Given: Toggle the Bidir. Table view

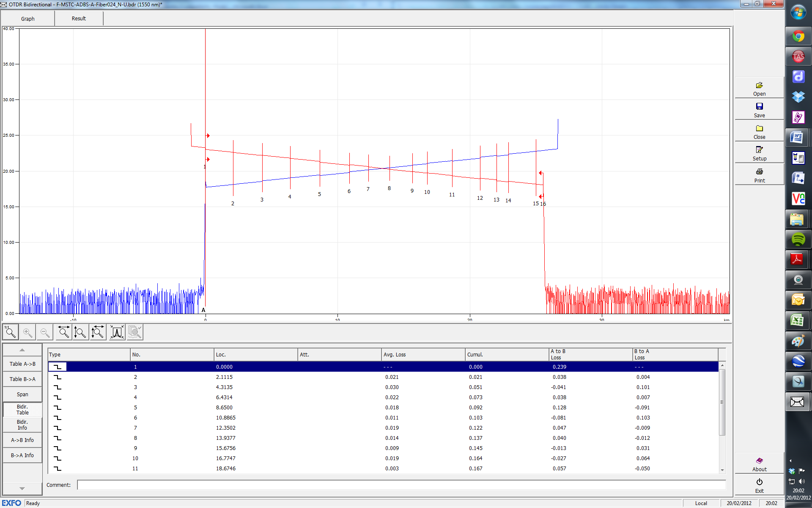Looking at the screenshot, I should point(22,409).
